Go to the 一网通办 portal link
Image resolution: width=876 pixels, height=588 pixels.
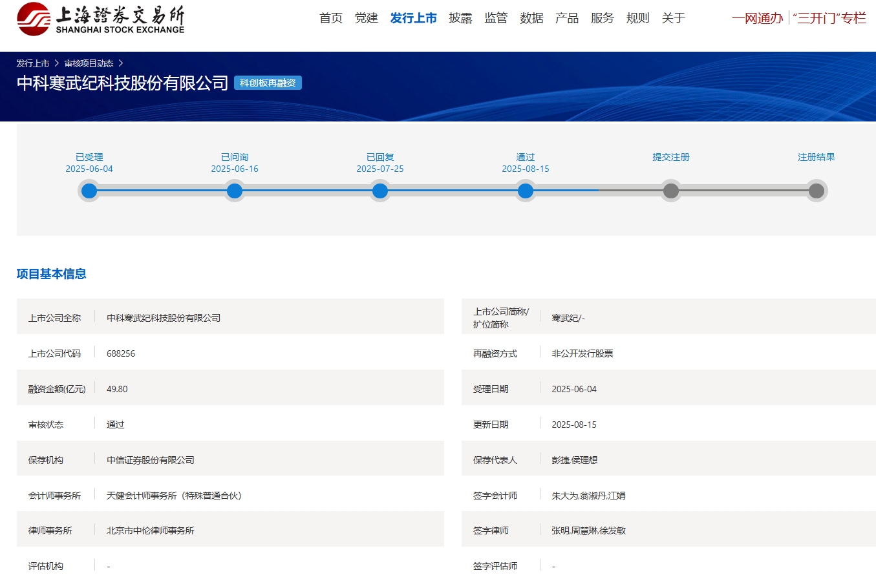758,18
